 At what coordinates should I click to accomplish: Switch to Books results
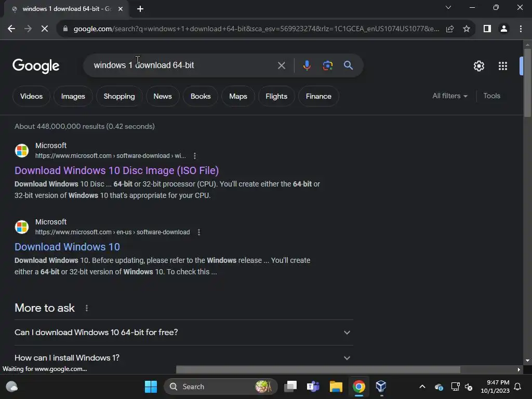[x=201, y=96]
